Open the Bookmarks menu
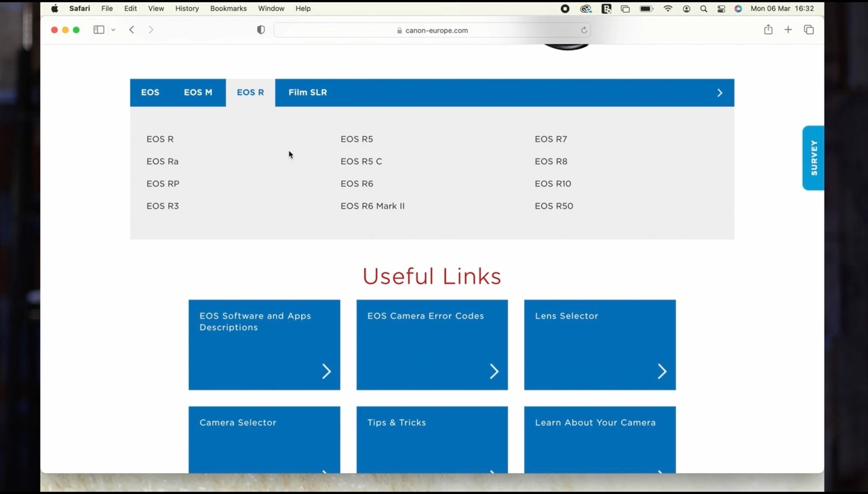The image size is (868, 494). pos(229,9)
